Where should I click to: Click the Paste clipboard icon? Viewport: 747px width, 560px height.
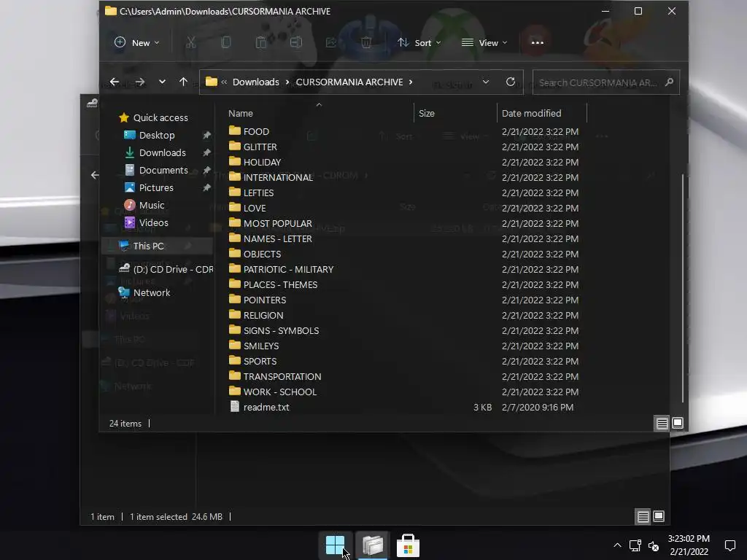(260, 42)
